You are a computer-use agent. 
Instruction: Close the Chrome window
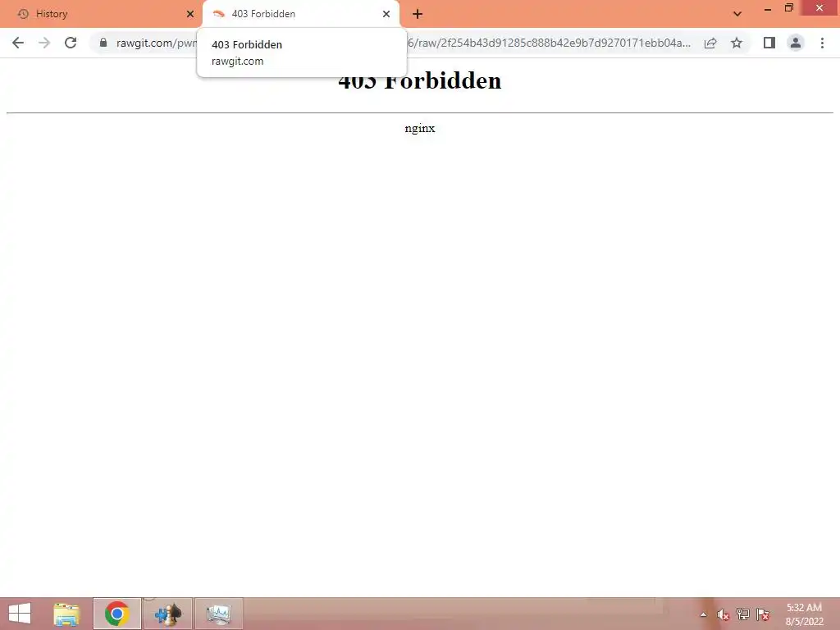819,8
